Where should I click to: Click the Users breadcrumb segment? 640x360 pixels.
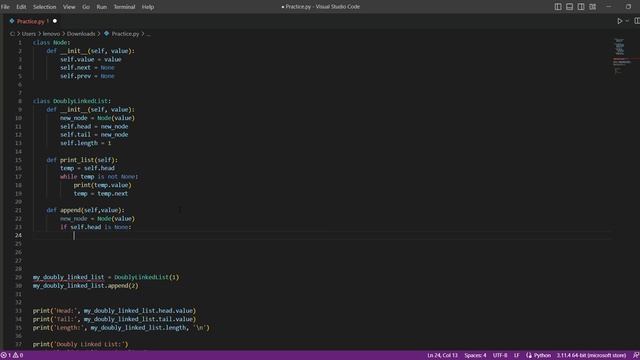point(29,34)
